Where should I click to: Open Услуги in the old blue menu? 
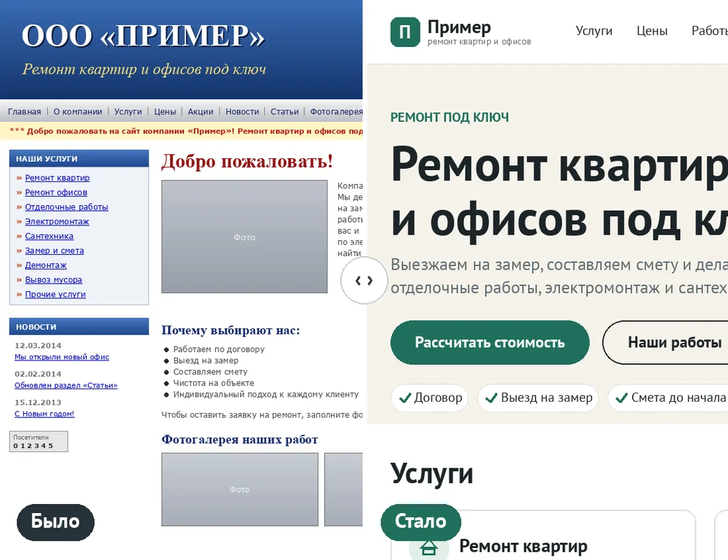(128, 111)
